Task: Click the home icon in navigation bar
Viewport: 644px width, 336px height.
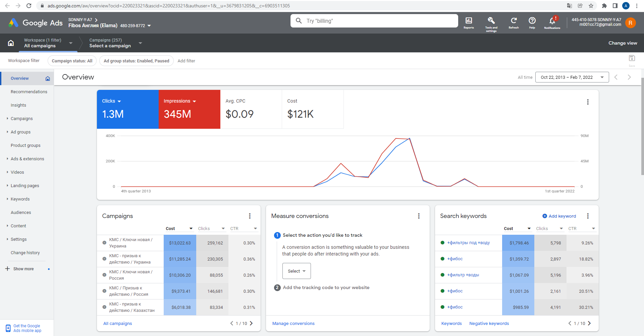Action: [11, 43]
